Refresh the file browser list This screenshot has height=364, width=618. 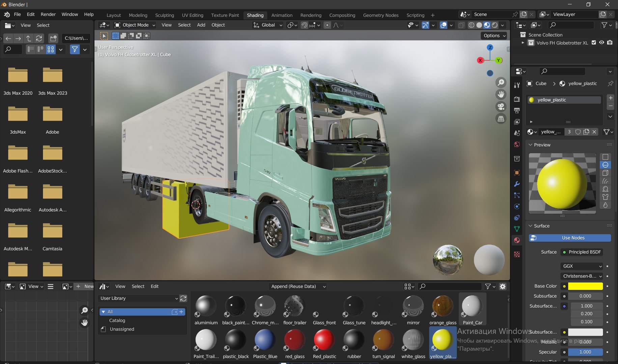point(39,38)
